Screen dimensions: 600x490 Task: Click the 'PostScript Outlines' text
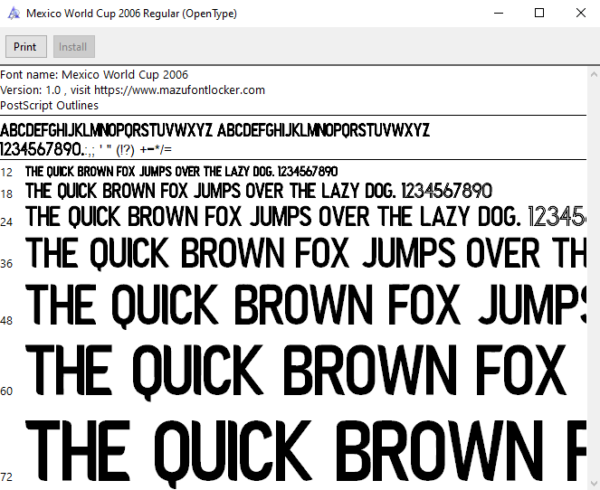[49, 105]
